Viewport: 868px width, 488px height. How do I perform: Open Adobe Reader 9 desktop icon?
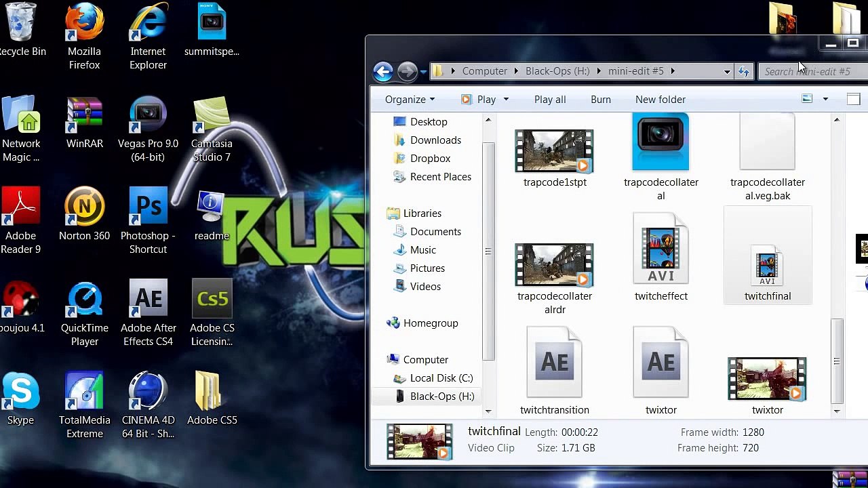pos(20,221)
